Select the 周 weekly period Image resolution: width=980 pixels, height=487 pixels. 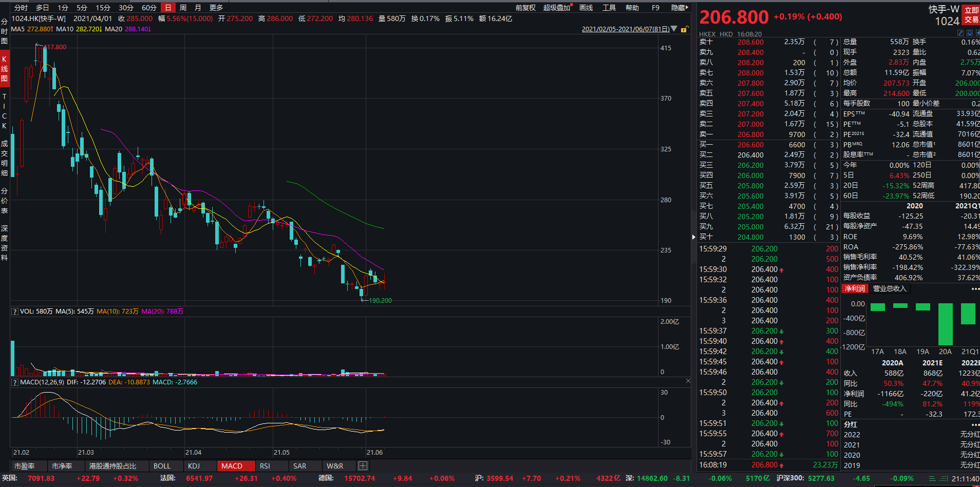183,8
